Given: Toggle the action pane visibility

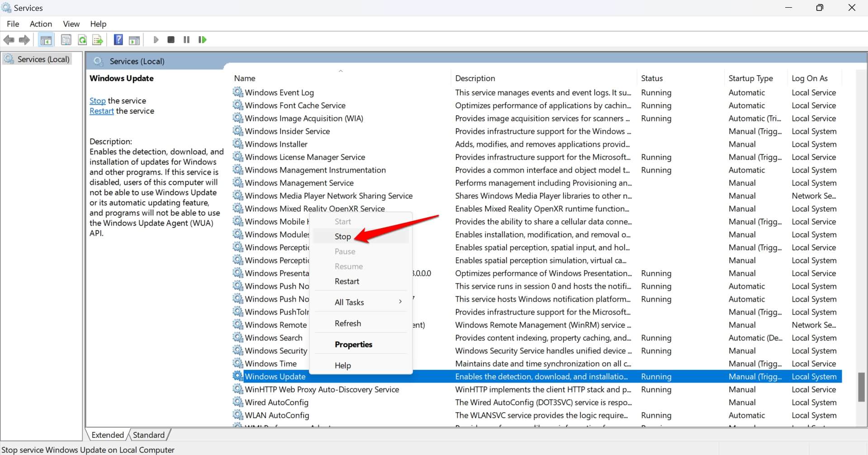Looking at the screenshot, I should tap(134, 40).
